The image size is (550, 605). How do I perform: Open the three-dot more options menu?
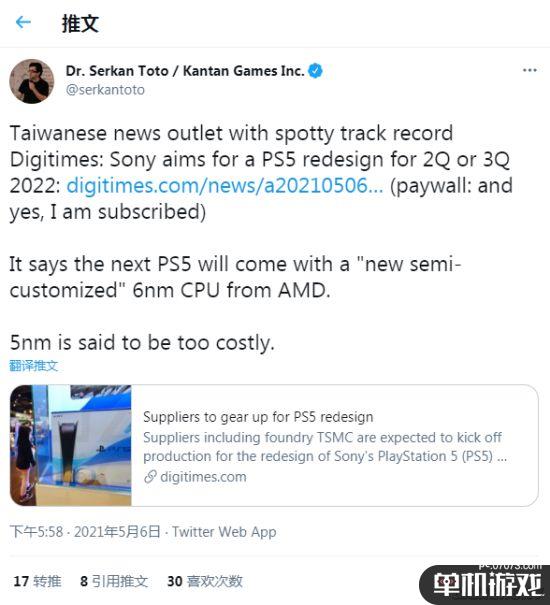[x=530, y=70]
